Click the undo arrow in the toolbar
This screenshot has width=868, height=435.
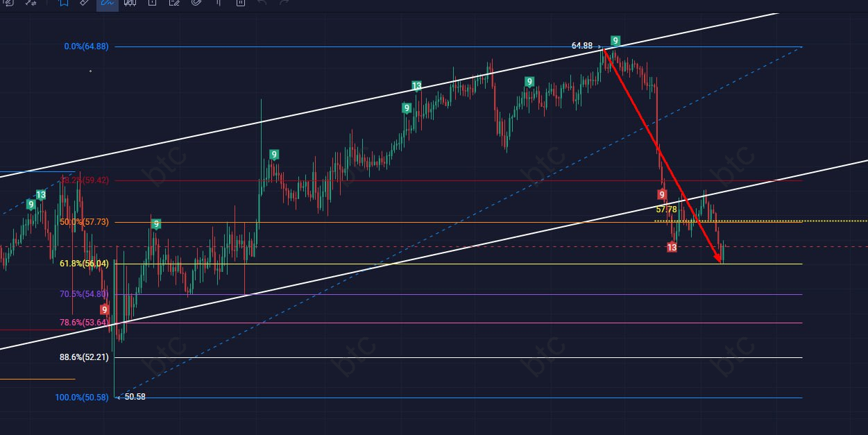262,3
